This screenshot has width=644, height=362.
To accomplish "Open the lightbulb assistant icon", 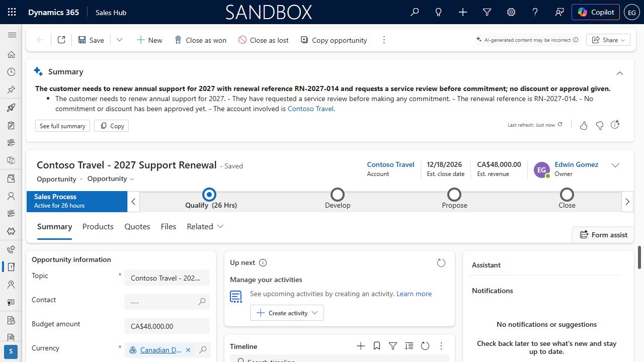I will click(x=439, y=12).
